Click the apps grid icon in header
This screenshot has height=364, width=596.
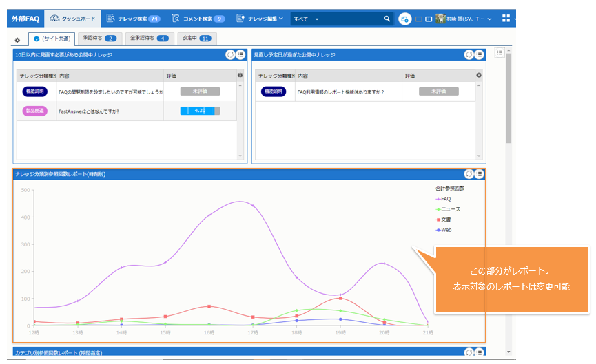point(506,19)
